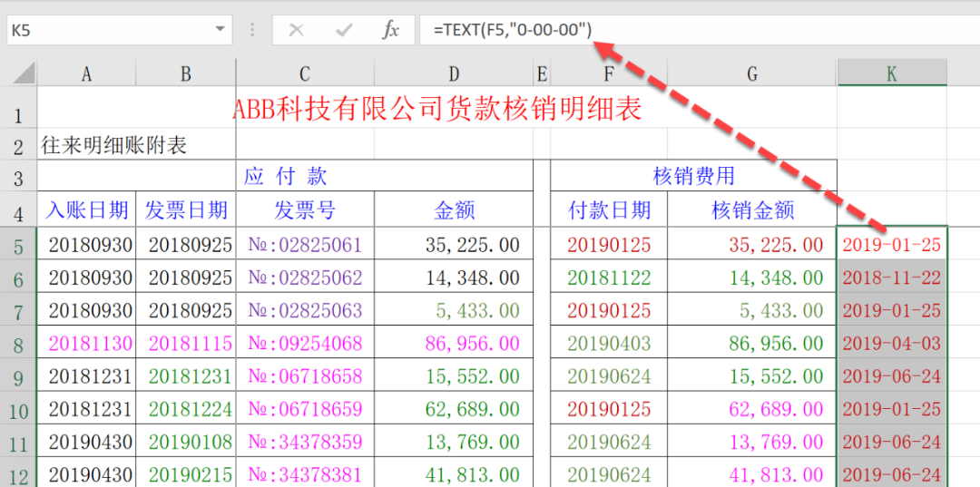This screenshot has width=980, height=487.
Task: Select magenta entry date cell 20181130
Action: tap(86, 343)
